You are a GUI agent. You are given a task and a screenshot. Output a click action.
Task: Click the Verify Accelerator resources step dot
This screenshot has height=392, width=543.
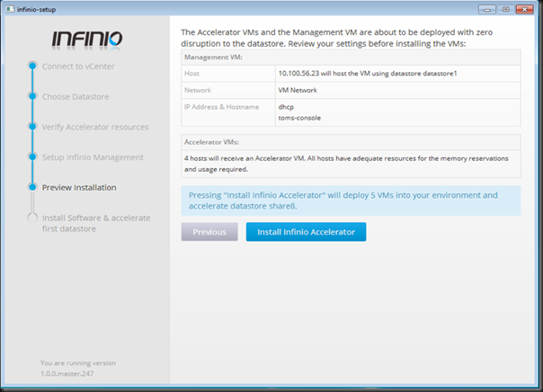(x=32, y=127)
